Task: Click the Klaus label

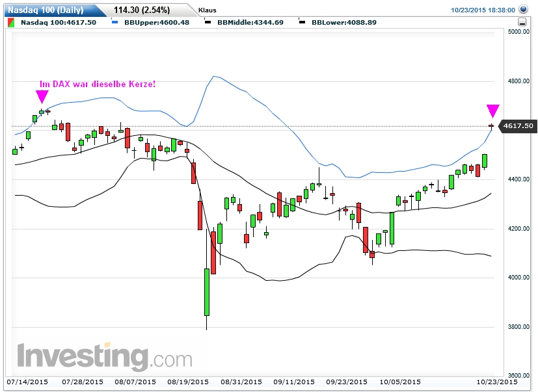Action: click(208, 10)
